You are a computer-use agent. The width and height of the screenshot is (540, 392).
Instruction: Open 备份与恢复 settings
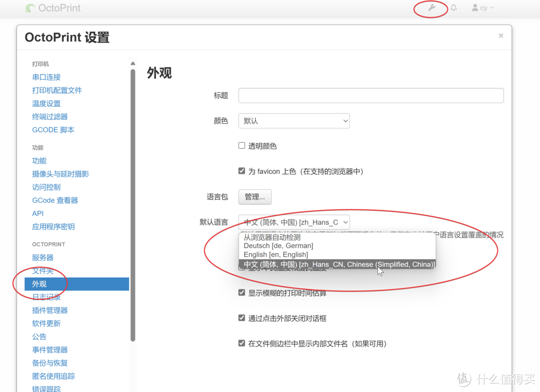tap(49, 363)
